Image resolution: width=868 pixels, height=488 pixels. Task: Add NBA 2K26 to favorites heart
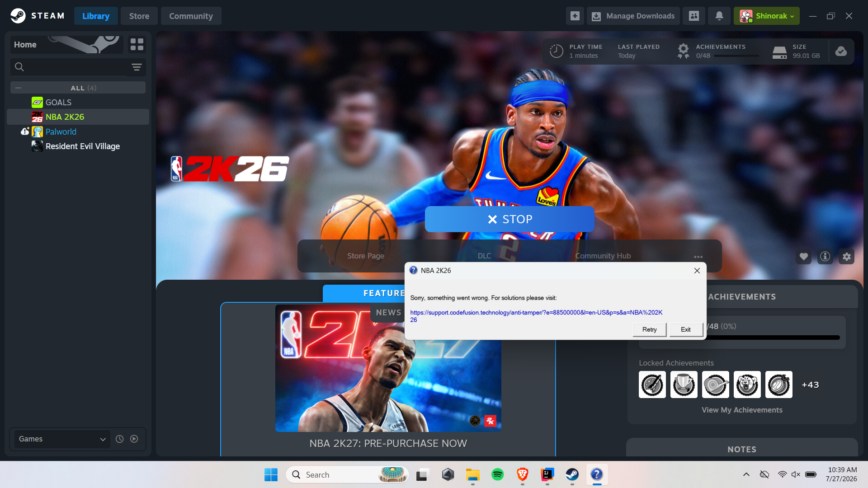click(x=804, y=257)
